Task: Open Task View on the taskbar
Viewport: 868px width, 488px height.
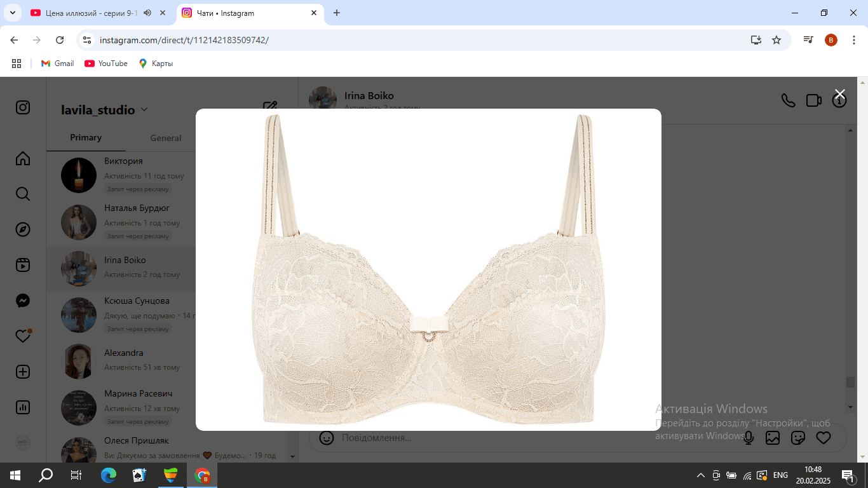Action: tap(76, 475)
